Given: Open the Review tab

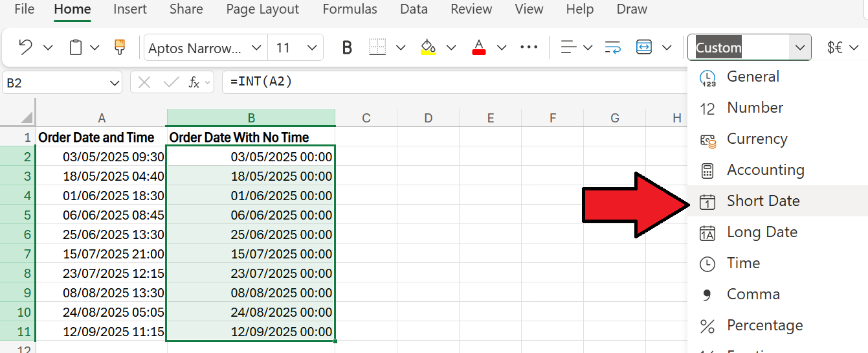Looking at the screenshot, I should [x=471, y=9].
